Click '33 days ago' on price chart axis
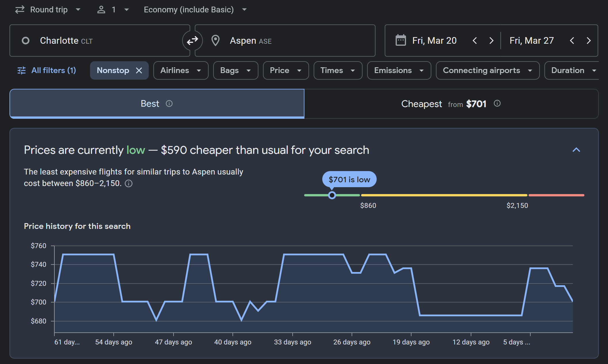The height and width of the screenshot is (364, 608). click(x=293, y=342)
